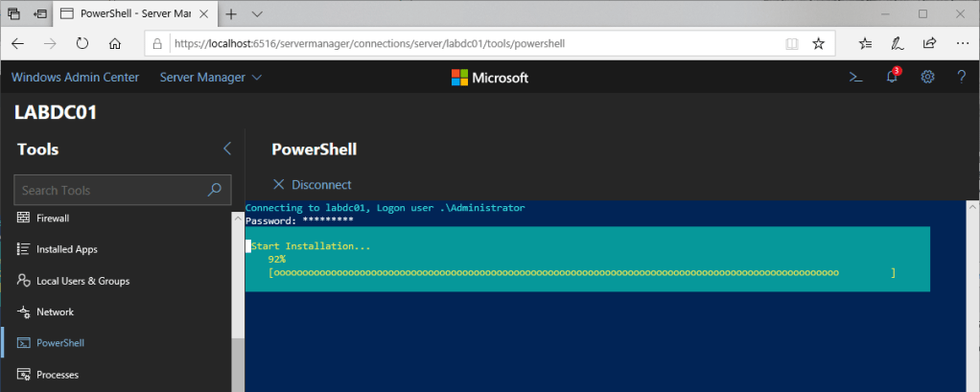980x392 pixels.
Task: Click the Windows Admin Center link
Action: click(x=75, y=78)
